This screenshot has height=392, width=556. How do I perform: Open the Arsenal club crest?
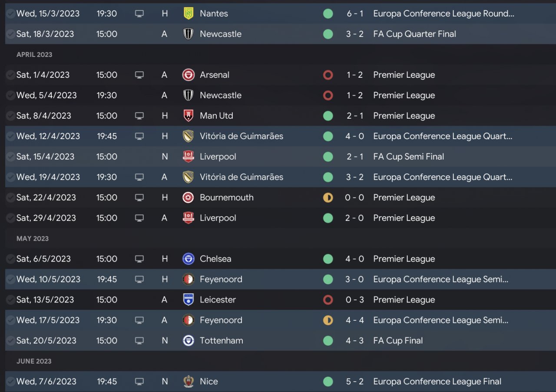click(x=188, y=75)
